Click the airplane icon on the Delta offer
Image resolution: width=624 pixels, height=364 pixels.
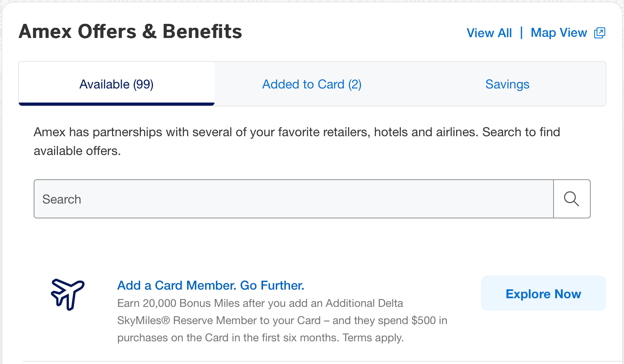(x=67, y=295)
